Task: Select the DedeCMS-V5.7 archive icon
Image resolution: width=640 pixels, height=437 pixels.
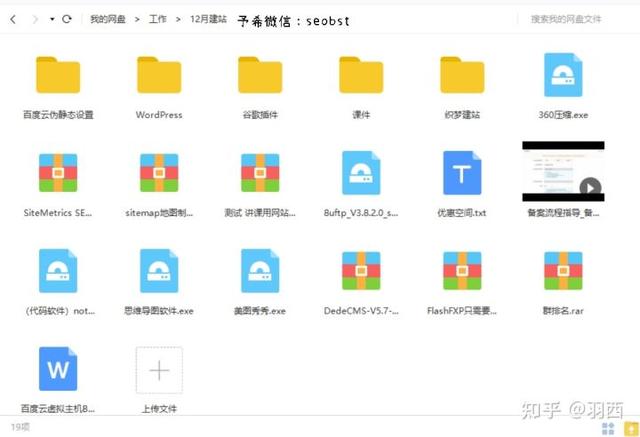Action: coord(361,271)
